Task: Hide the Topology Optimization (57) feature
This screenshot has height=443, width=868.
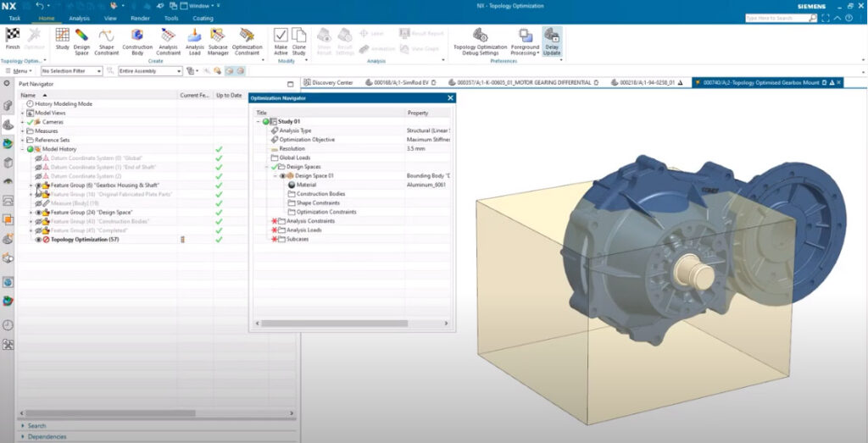Action: point(39,240)
